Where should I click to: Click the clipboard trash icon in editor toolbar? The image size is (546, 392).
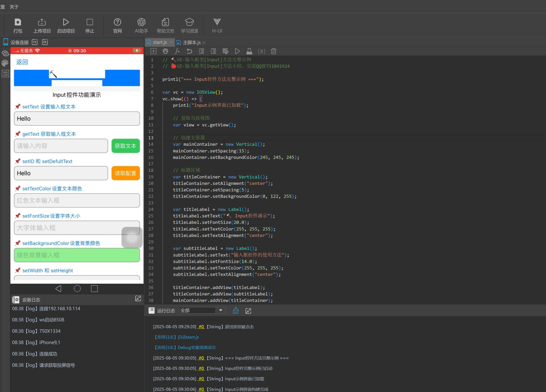point(273,51)
